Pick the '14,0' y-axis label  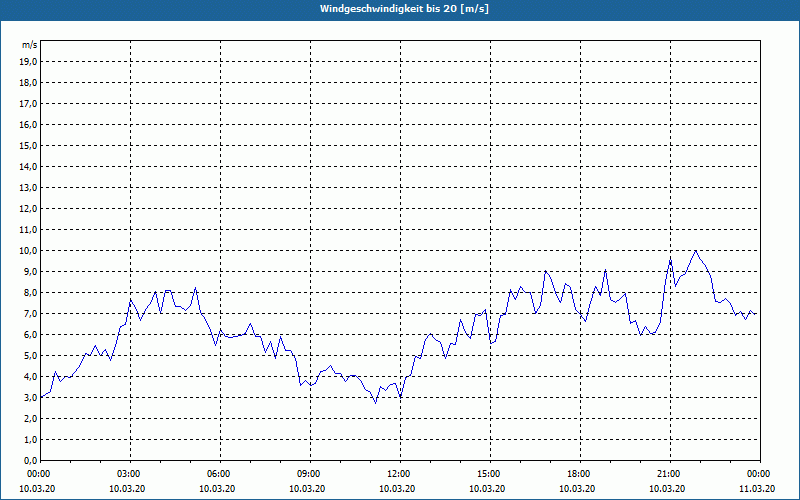click(x=28, y=166)
